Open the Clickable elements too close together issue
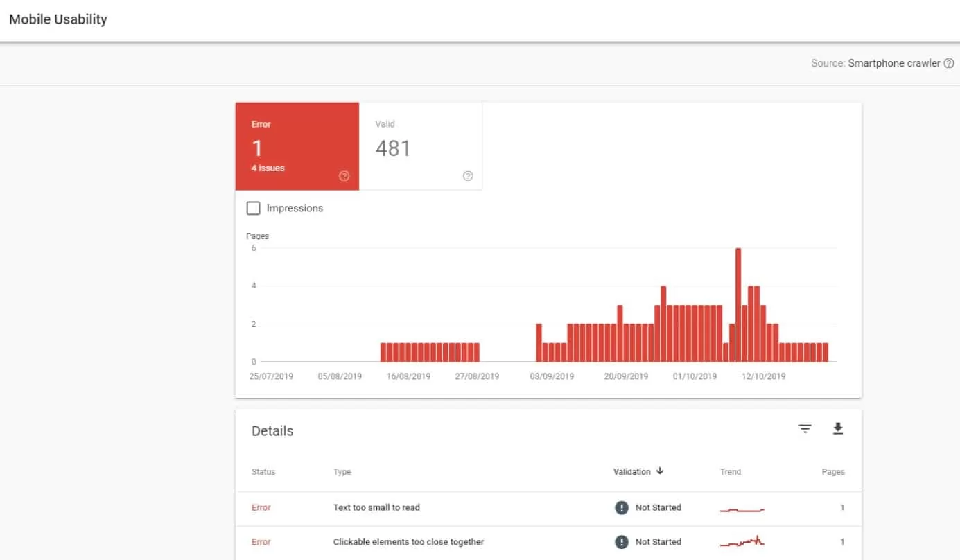Viewport: 960px width, 560px height. (x=408, y=541)
